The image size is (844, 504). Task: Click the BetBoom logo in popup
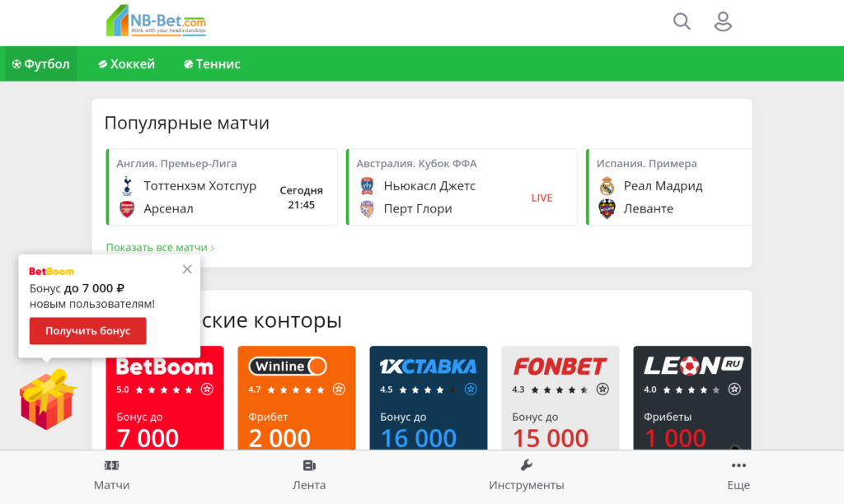pyautogui.click(x=52, y=271)
